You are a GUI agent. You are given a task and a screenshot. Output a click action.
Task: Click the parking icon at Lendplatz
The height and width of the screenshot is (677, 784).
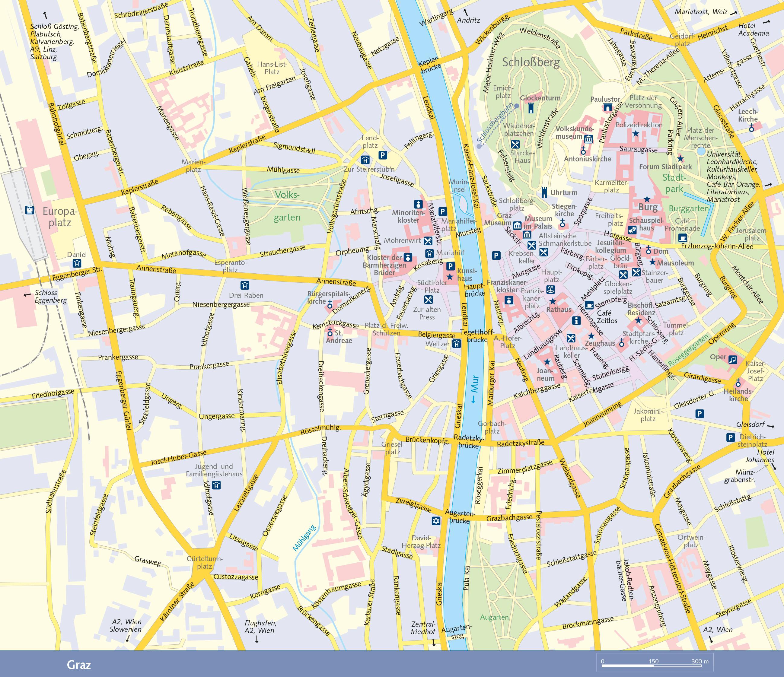click(383, 155)
